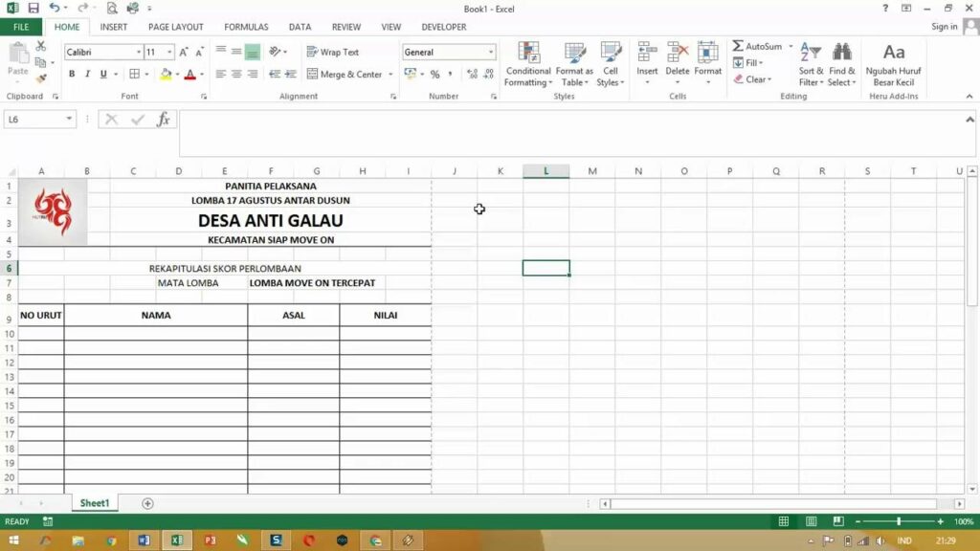Image resolution: width=980 pixels, height=551 pixels.
Task: Decrease font size with the small A
Action: [199, 52]
